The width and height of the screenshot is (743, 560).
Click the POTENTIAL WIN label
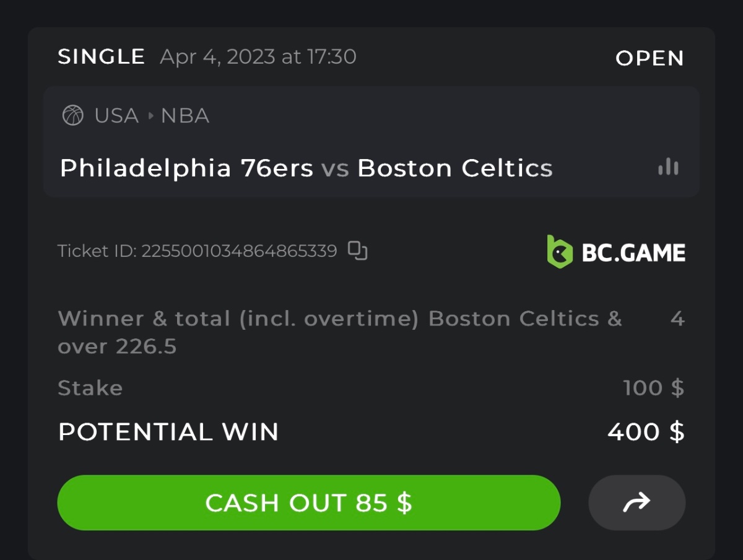tap(168, 432)
